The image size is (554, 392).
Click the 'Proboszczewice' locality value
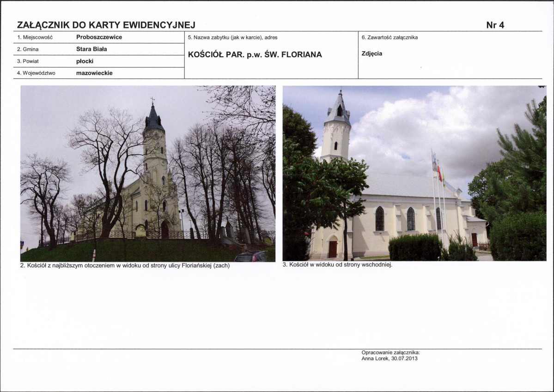99,37
